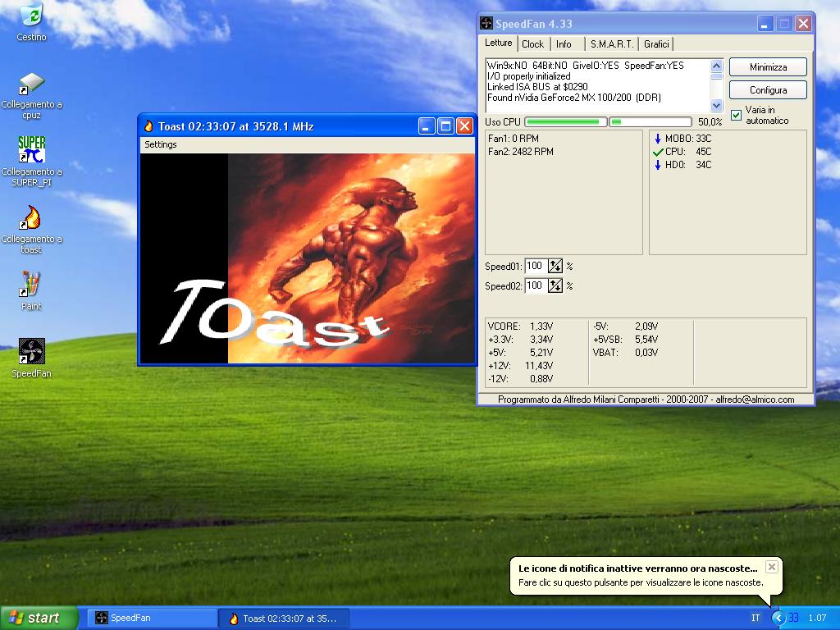
Task: Click the Speed02 value field
Action: (536, 285)
